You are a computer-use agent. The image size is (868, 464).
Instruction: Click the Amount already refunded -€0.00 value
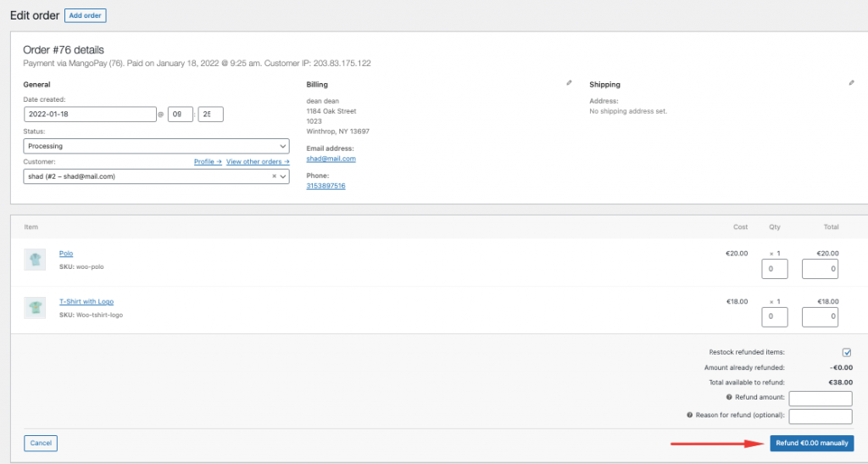point(842,367)
